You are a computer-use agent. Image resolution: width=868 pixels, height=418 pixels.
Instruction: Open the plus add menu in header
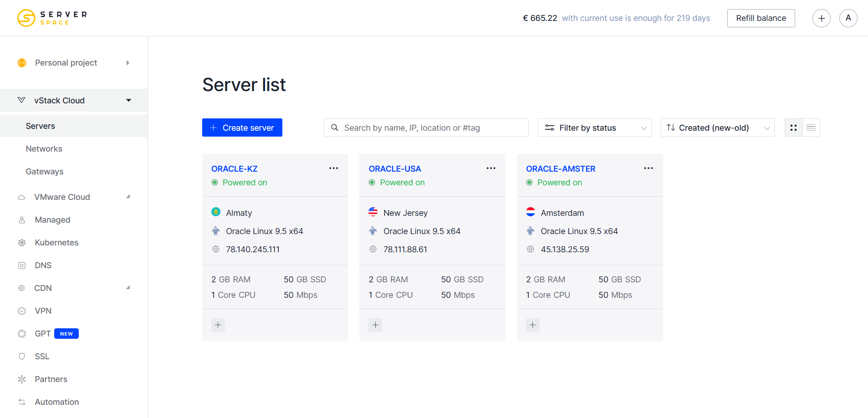click(822, 18)
